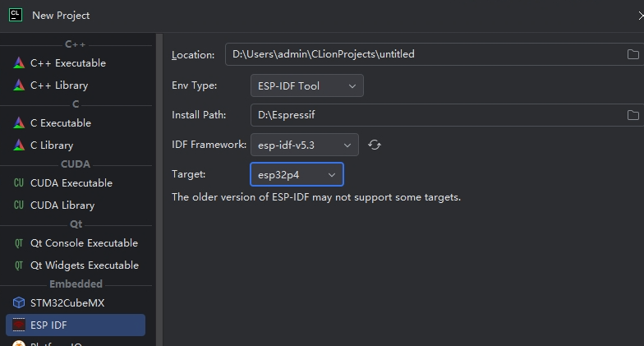Refresh the IDF Framework list

click(375, 145)
